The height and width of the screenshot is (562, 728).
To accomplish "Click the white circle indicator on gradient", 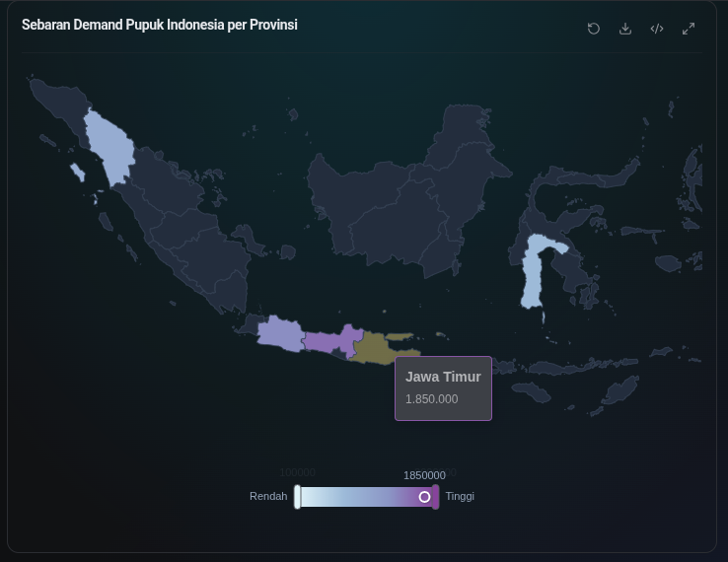I will 424,497.
